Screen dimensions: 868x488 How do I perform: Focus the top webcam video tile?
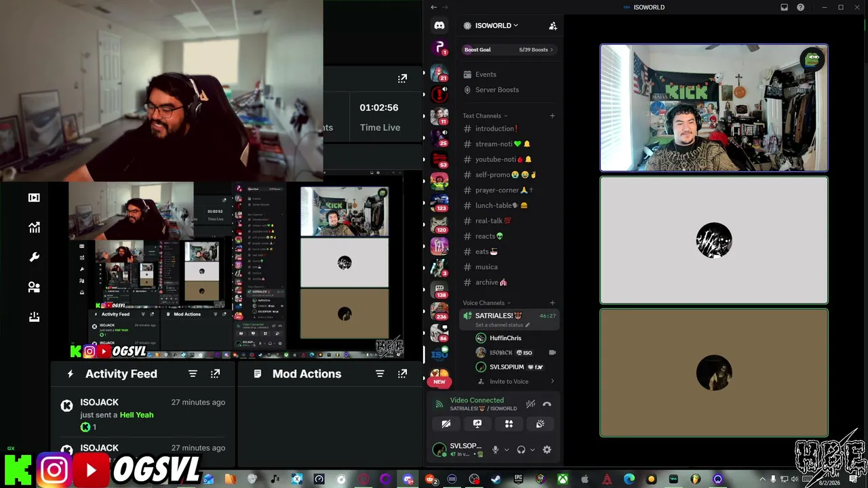(714, 108)
